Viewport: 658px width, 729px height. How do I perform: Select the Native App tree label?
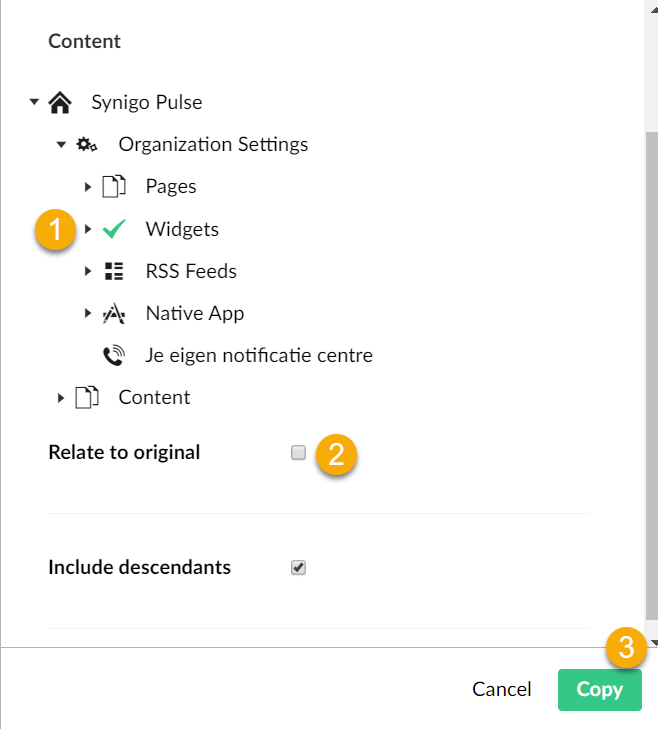click(x=195, y=313)
